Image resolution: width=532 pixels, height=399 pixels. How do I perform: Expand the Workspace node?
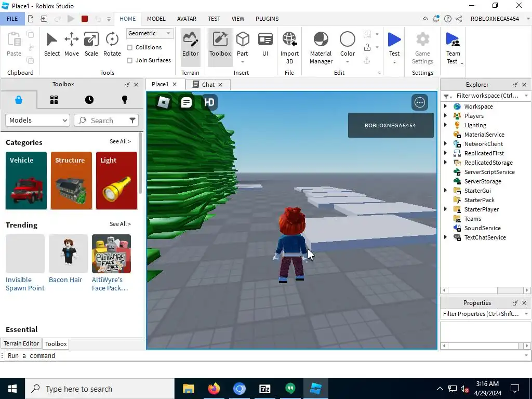click(445, 106)
